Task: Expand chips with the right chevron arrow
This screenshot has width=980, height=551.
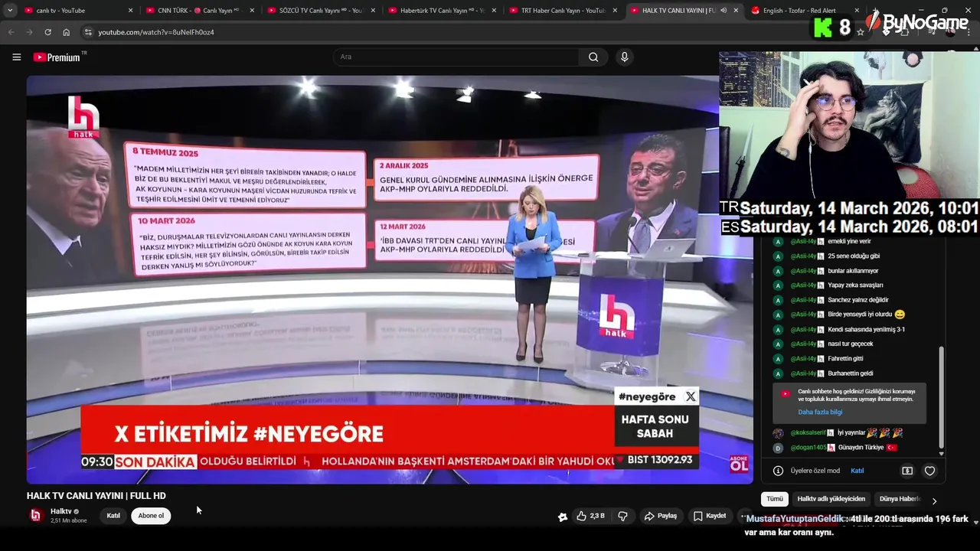Action: pos(934,501)
